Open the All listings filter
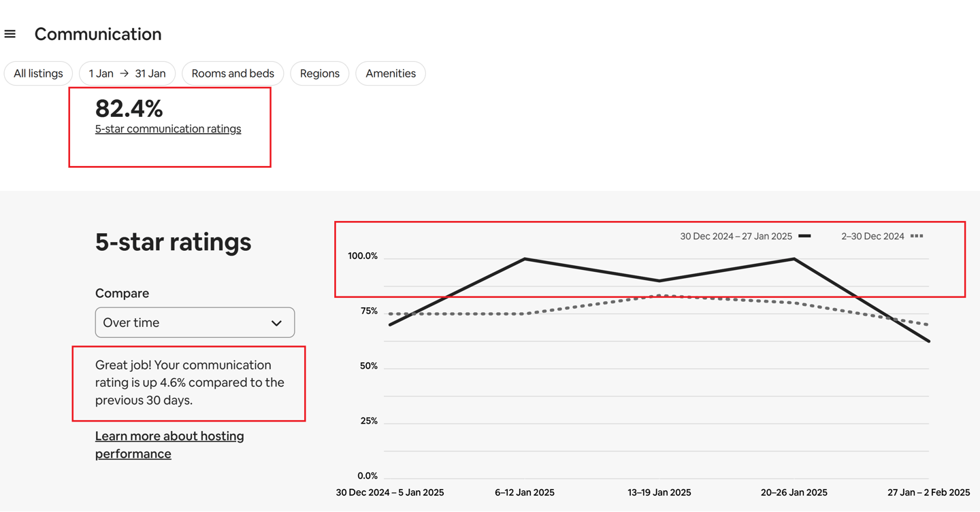Image resolution: width=980 pixels, height=512 pixels. (x=38, y=73)
